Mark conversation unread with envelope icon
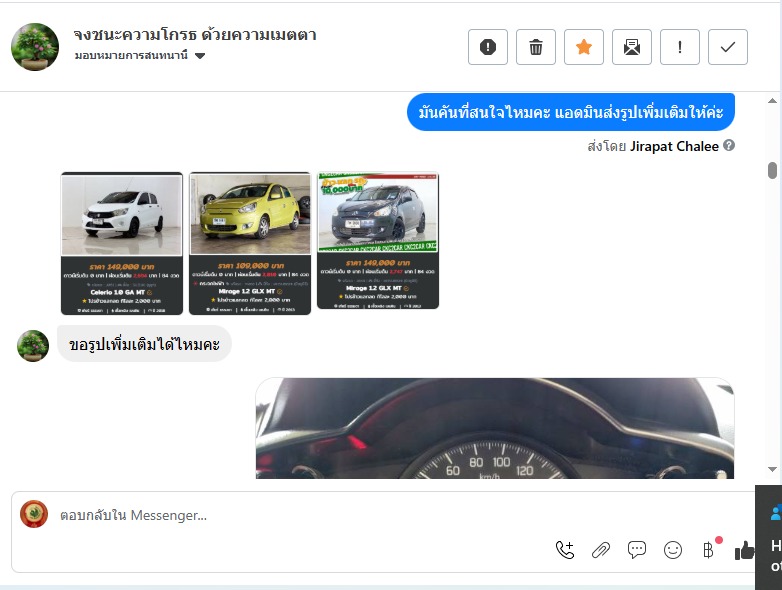This screenshot has width=782, height=590. coord(631,47)
